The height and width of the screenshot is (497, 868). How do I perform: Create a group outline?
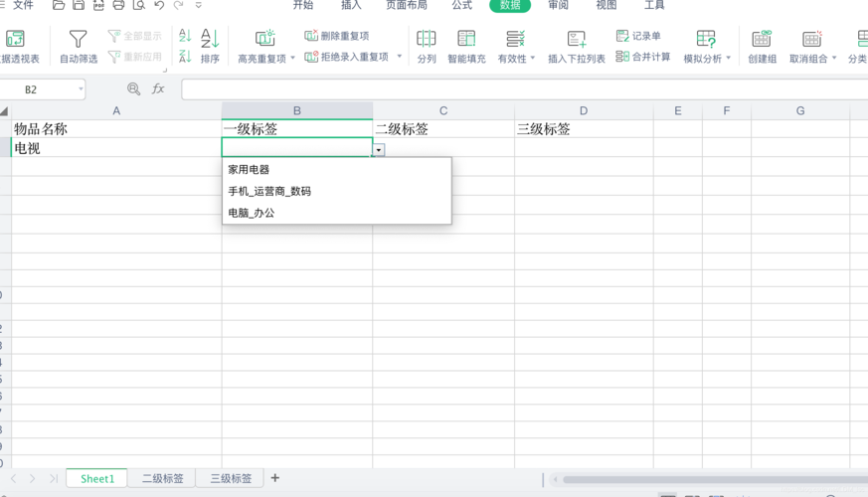763,46
